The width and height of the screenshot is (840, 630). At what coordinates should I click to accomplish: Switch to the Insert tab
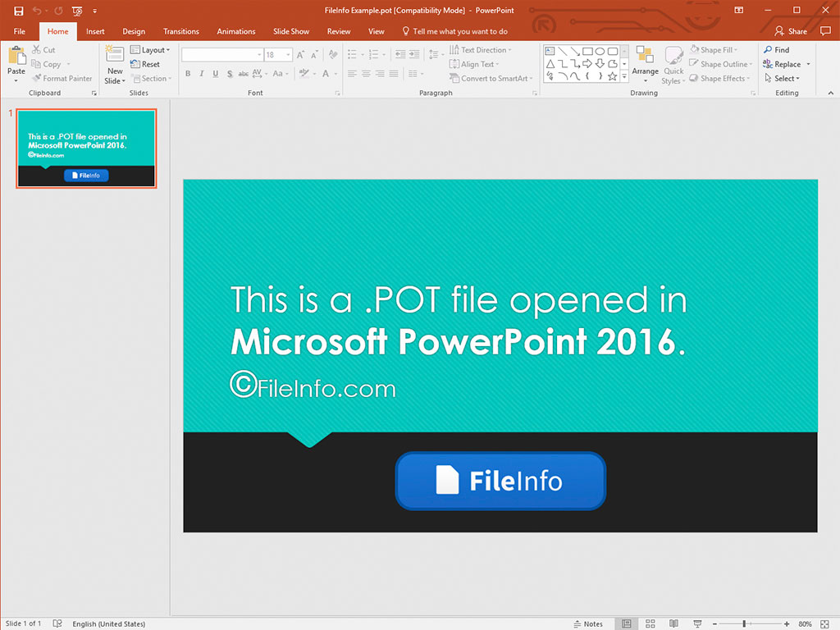(95, 31)
